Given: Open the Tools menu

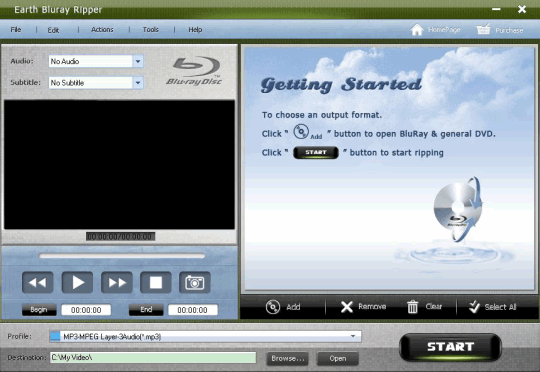Looking at the screenshot, I should [150, 30].
